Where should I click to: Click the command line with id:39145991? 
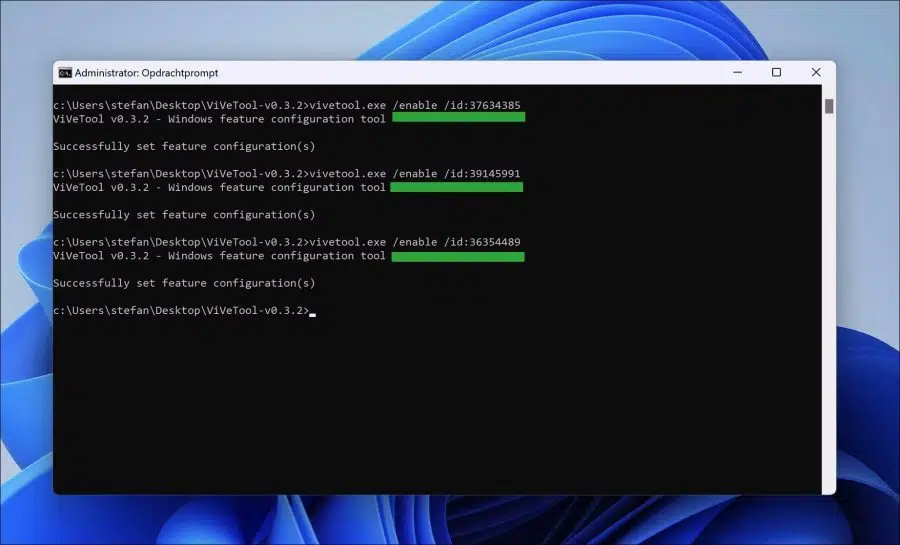286,173
